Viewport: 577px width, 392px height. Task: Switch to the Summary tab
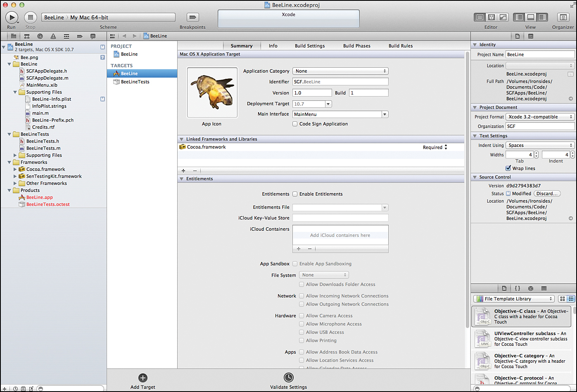point(242,46)
